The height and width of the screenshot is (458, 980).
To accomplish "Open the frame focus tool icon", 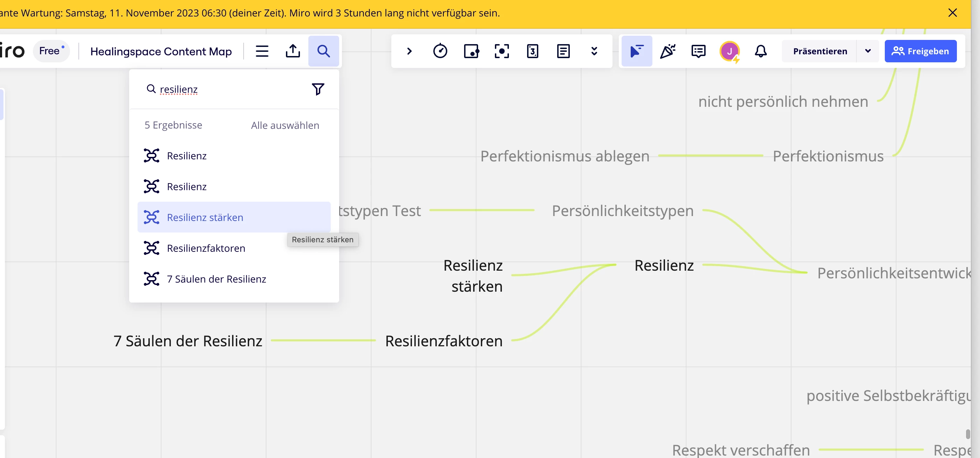I will coord(502,51).
